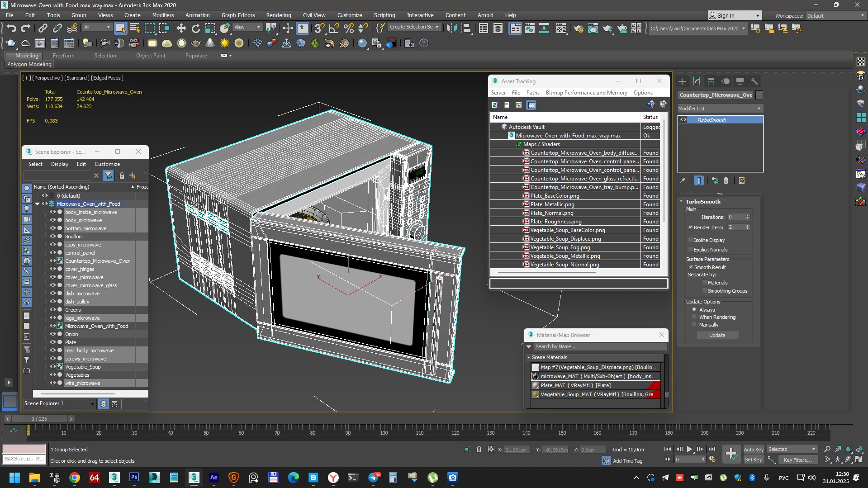Screen dimensions: 868x488
Task: Click Search by Name field in Material Browser
Action: (x=600, y=347)
